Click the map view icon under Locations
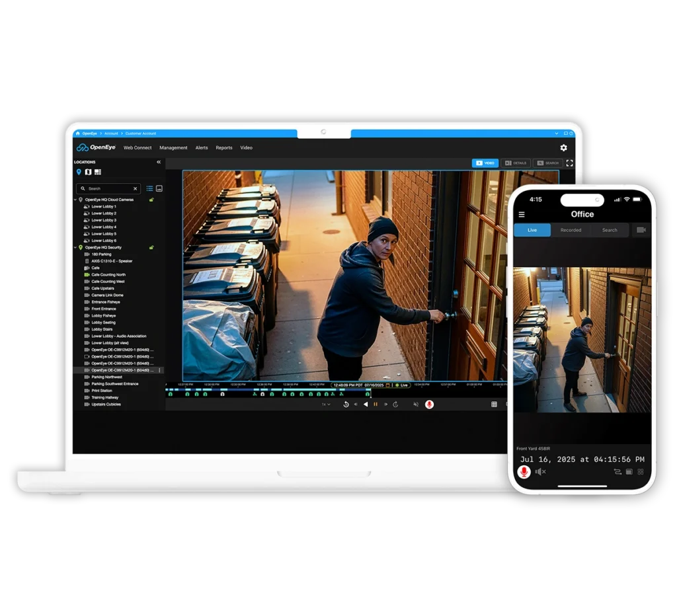Image resolution: width=677 pixels, height=616 pixels. pos(89,173)
